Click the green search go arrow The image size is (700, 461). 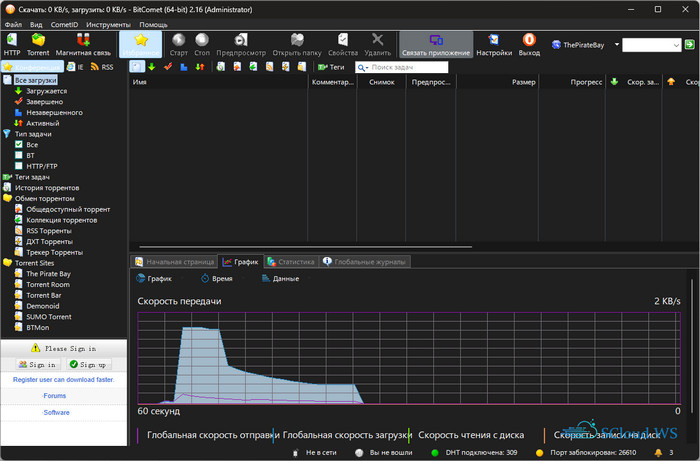pos(690,45)
